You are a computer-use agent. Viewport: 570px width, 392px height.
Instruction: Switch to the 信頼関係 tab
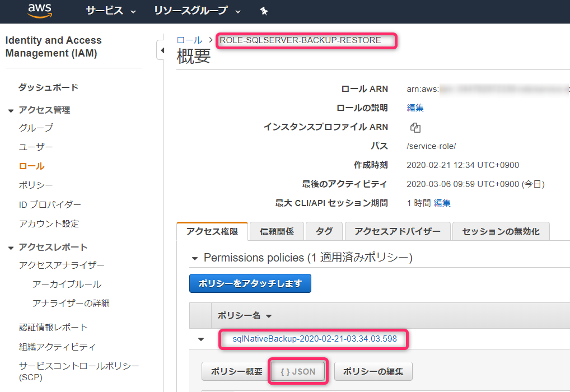(x=277, y=231)
